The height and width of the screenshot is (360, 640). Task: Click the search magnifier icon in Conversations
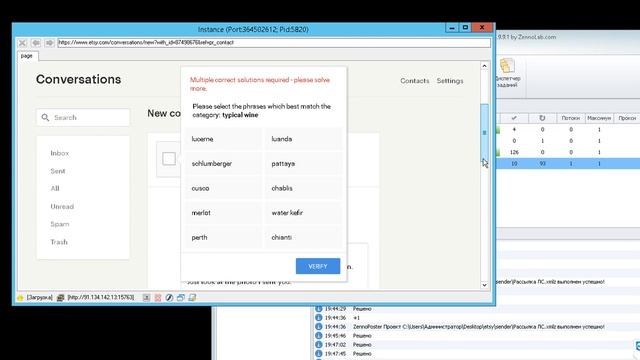pos(45,118)
